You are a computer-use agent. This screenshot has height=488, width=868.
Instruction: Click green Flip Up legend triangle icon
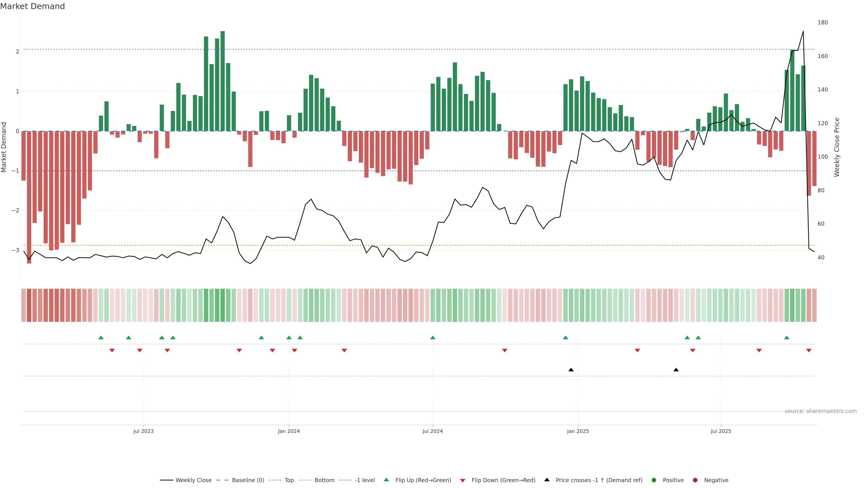pos(386,480)
